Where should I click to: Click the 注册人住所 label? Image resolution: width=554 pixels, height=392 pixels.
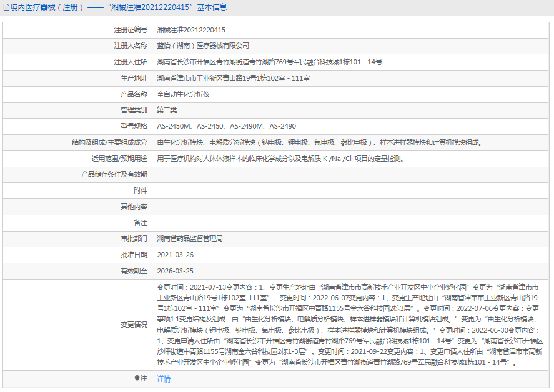pyautogui.click(x=131, y=62)
